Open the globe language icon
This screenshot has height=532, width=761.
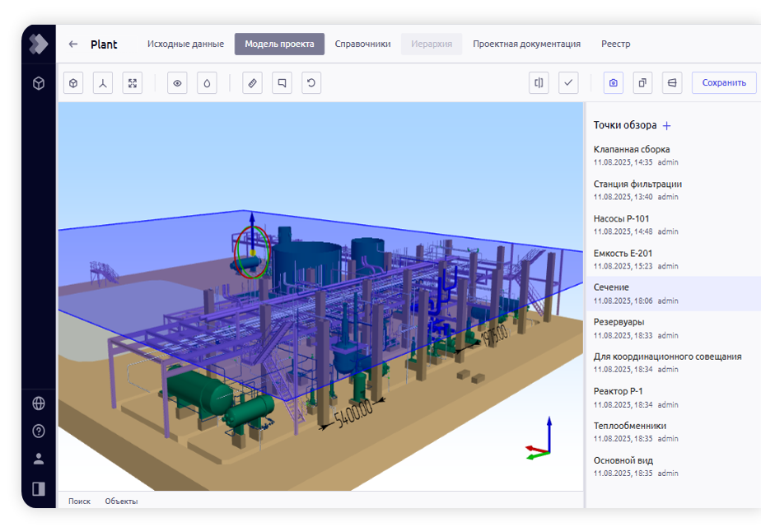[x=39, y=404]
